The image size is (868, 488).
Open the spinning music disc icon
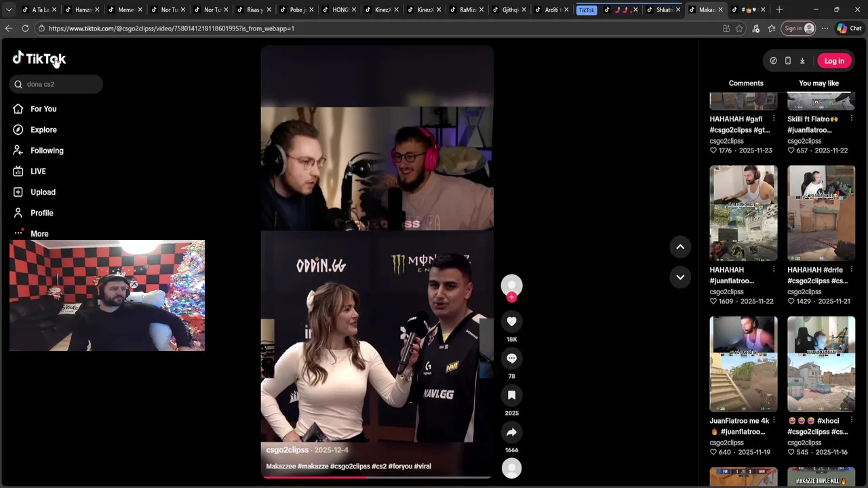pos(511,468)
